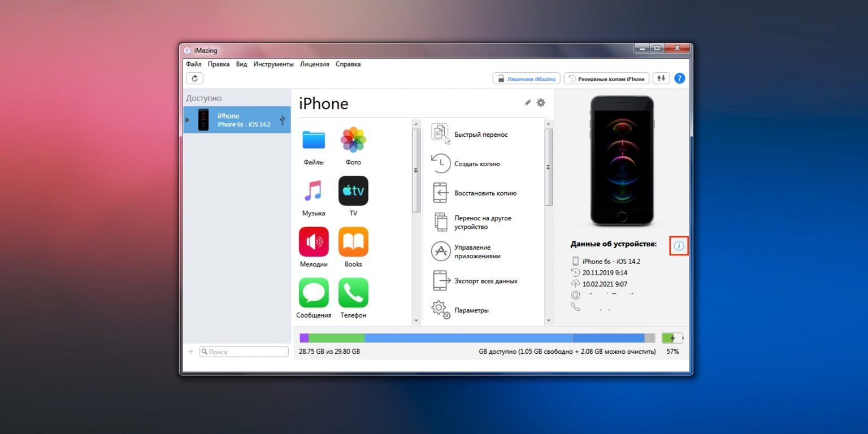The width and height of the screenshot is (868, 434).
Task: Click the 57% battery percentage
Action: (672, 351)
